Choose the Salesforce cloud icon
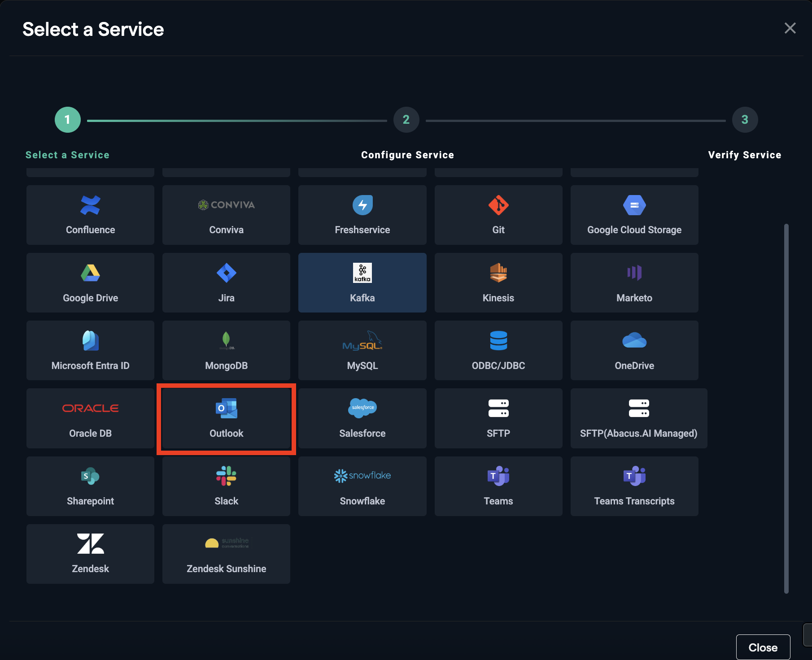The image size is (812, 660). (362, 408)
